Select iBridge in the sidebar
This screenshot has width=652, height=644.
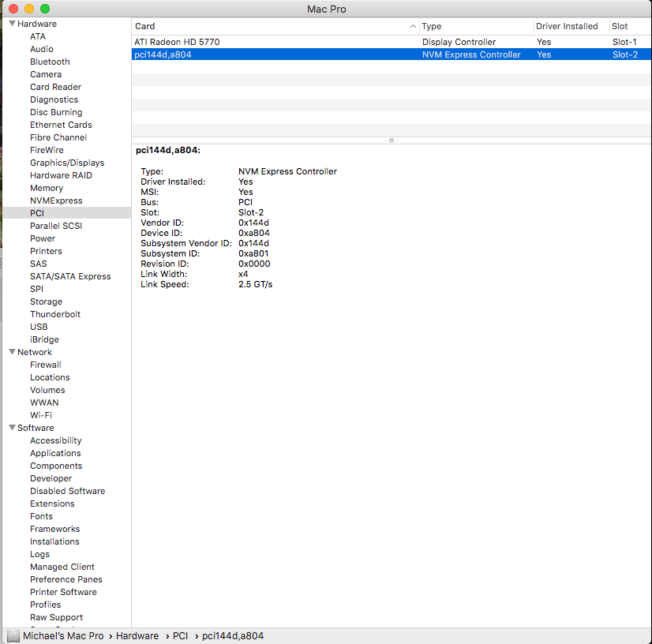coord(44,339)
